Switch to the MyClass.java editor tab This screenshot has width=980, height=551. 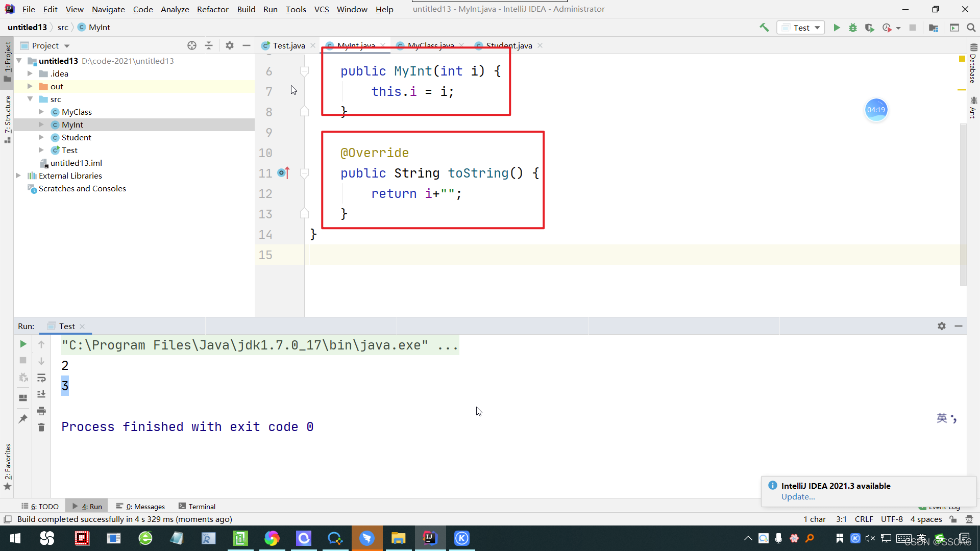430,45
